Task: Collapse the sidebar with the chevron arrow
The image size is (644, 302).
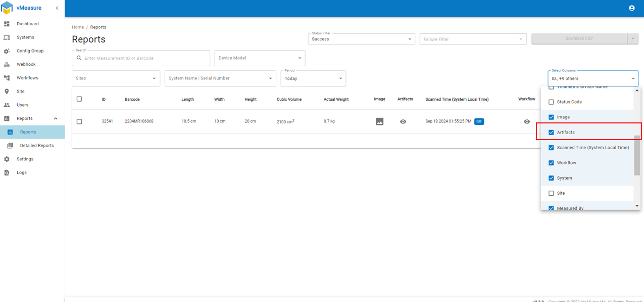Action: click(57, 8)
